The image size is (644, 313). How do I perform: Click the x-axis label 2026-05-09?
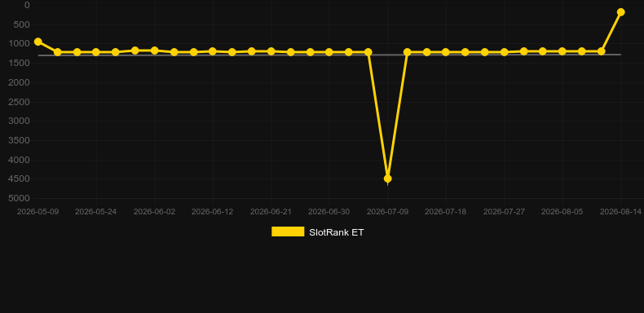37,212
